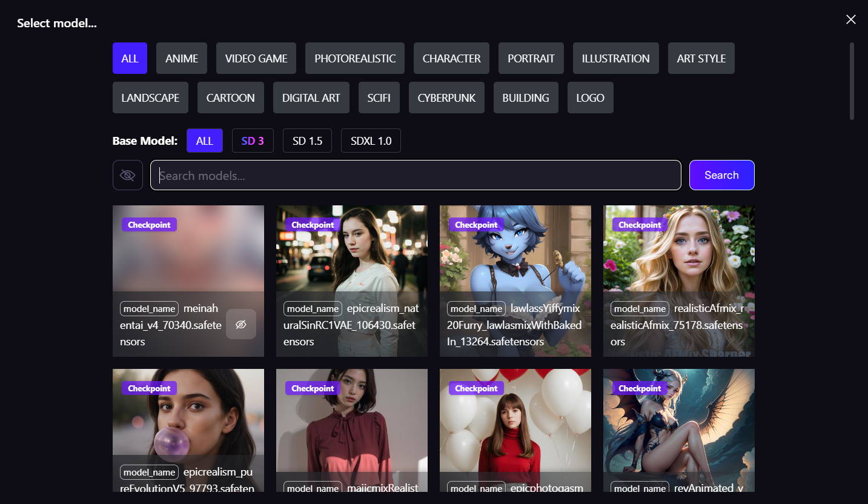Screen dimensions: 868x504
Task: Click model_name tag on epicrealism_naturalSin card
Action: (313, 308)
